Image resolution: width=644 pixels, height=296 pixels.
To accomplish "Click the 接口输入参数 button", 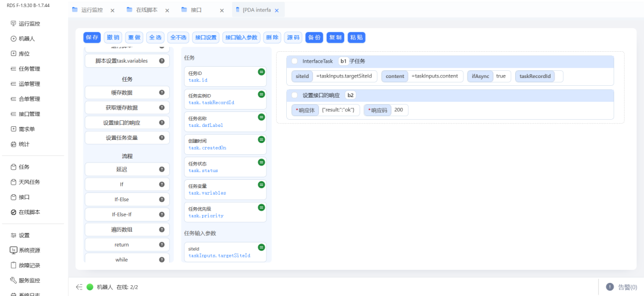I will tap(242, 37).
